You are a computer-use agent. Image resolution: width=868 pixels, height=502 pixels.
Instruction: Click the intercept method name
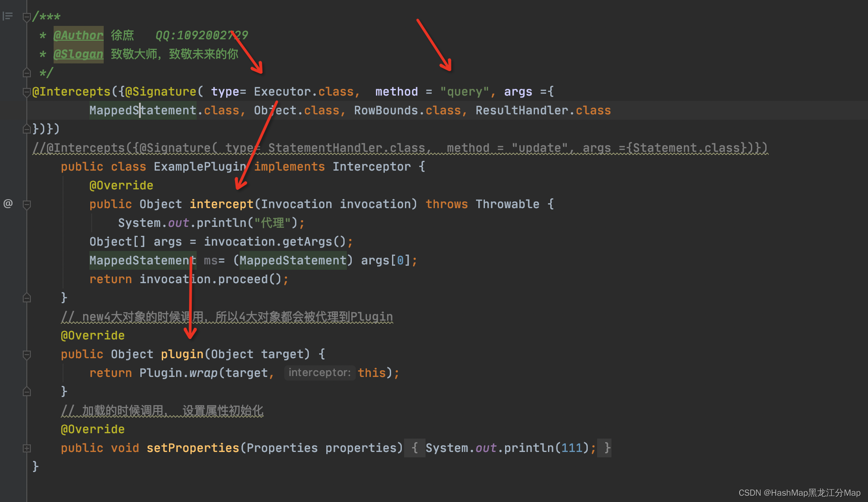222,204
